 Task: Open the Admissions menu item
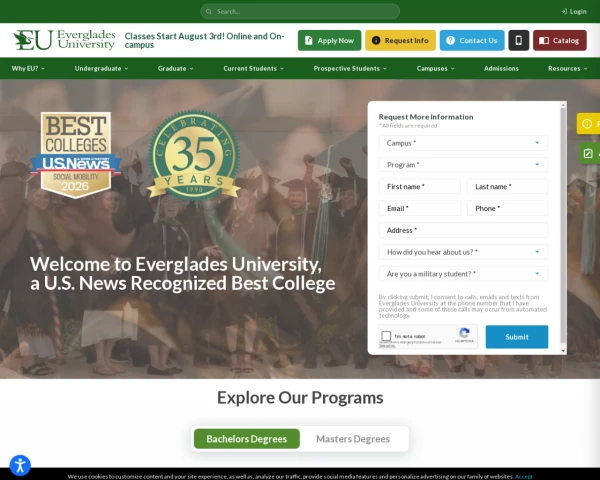pos(501,69)
